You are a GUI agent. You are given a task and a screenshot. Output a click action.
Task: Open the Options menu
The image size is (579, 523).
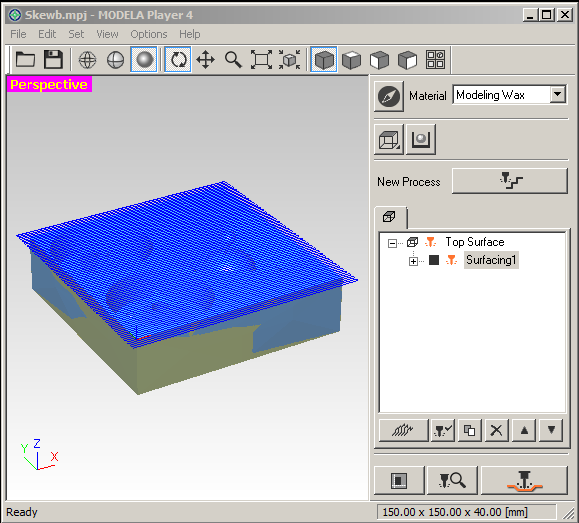point(149,34)
